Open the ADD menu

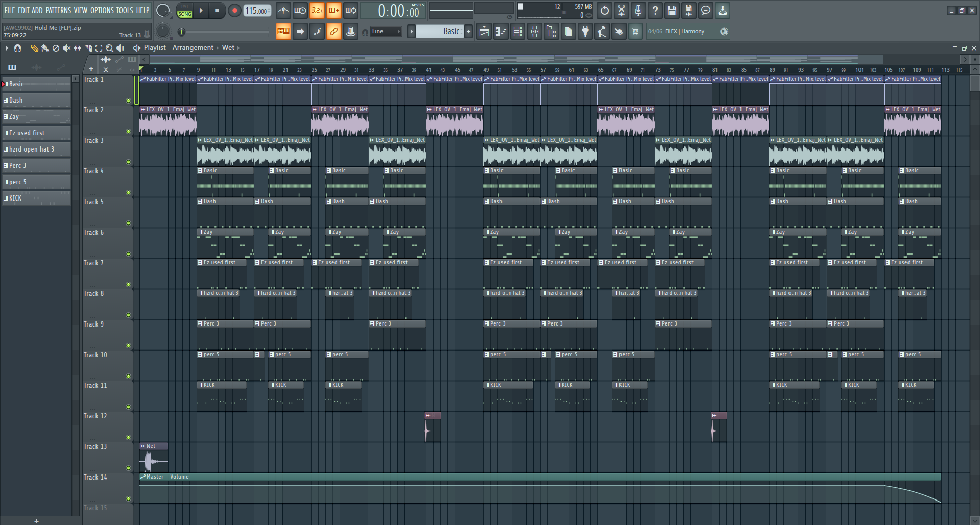(x=37, y=10)
